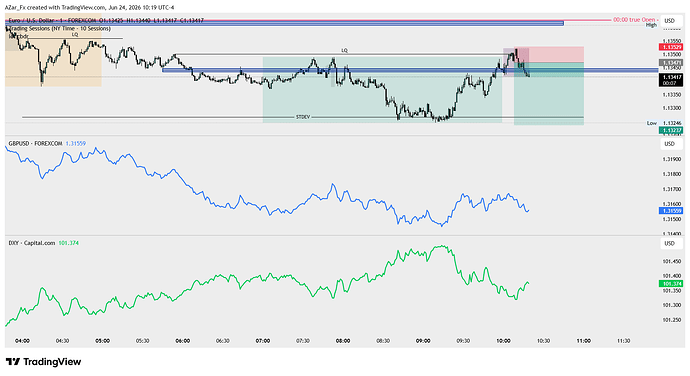Click the 1.13300 price scale tick
This screenshot has height=376, width=690.
(672, 108)
